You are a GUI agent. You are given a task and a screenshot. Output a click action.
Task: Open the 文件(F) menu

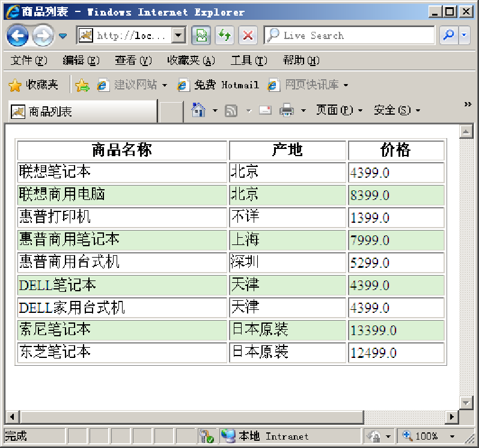coord(29,61)
